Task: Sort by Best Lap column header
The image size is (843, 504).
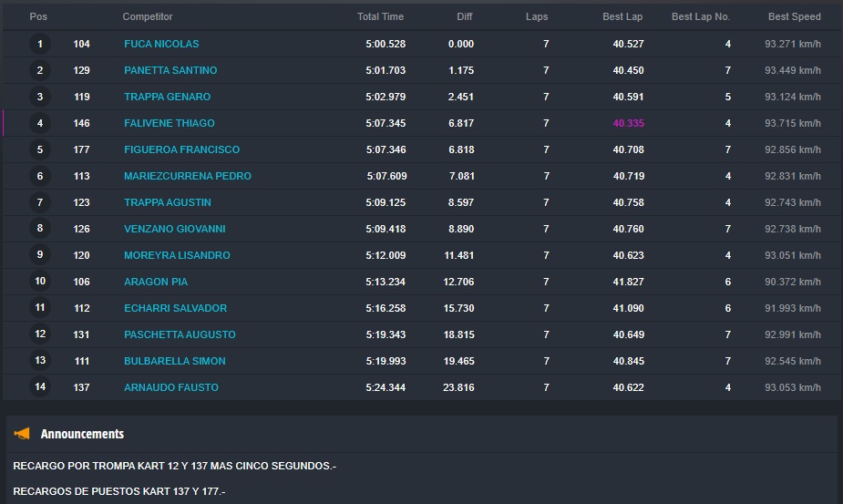Action: [622, 16]
